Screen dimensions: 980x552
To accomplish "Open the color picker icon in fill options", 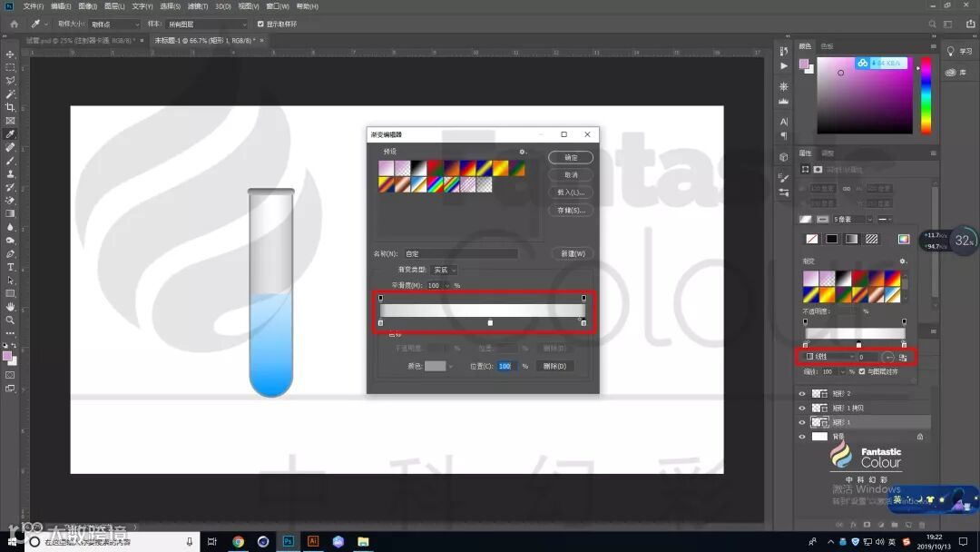I will (904, 239).
